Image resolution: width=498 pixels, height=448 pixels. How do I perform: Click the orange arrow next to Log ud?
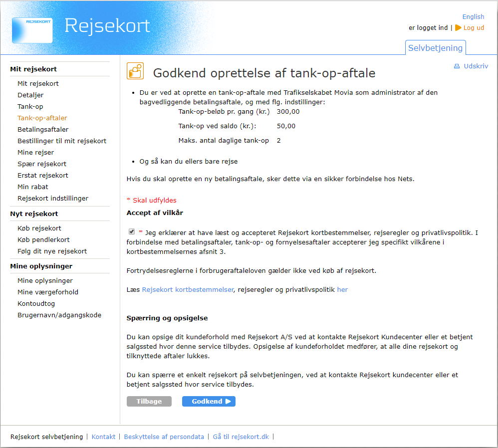pos(458,28)
